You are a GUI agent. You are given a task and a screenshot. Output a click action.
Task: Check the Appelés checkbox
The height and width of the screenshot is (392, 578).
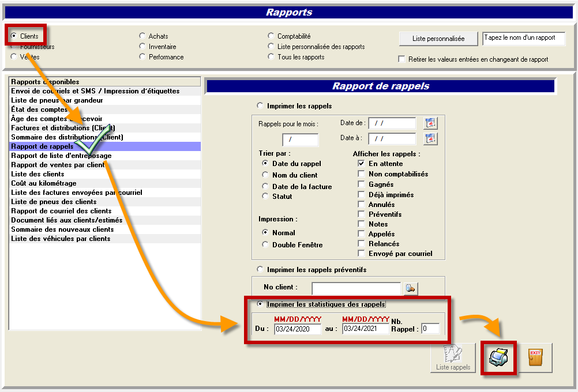coord(361,233)
